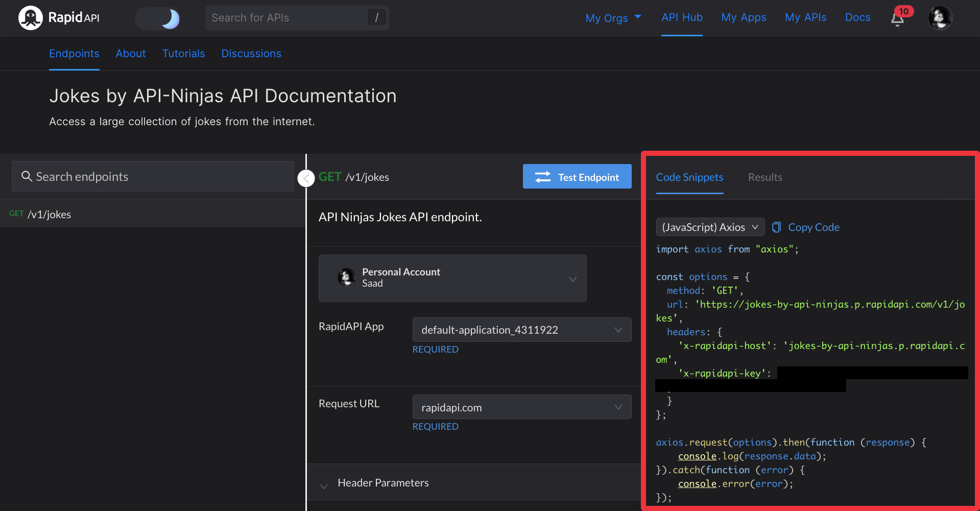Open the Code Snippets tab

coord(689,177)
